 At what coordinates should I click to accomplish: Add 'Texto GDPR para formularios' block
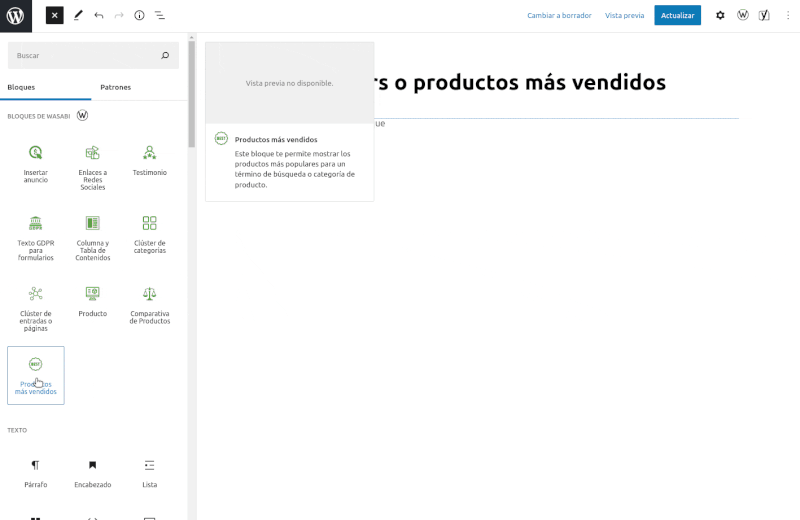click(x=36, y=235)
